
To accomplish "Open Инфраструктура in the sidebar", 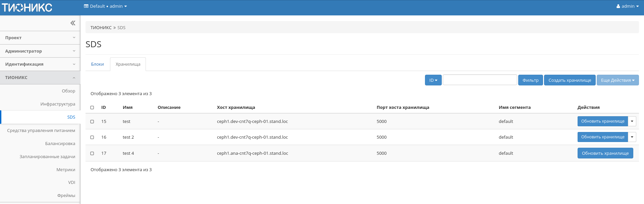I will (58, 104).
